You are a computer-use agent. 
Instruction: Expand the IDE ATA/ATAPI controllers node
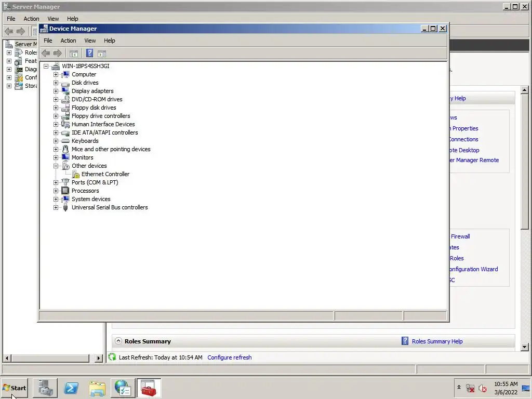pos(56,132)
